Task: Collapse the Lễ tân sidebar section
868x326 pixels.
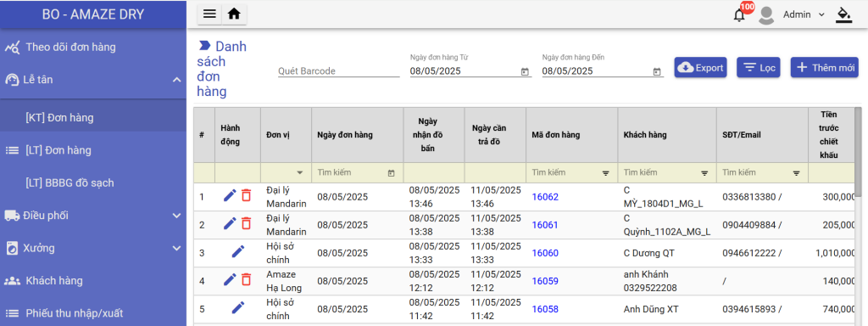Action: (x=177, y=81)
